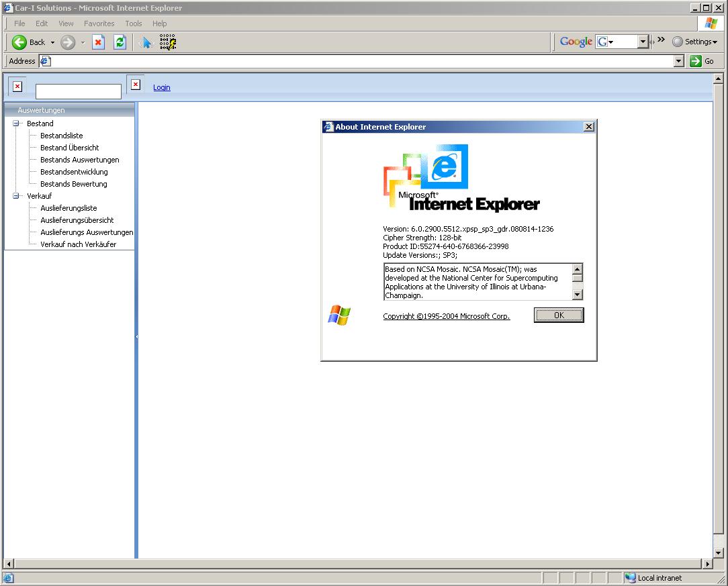Collapse the left panel splitter handle
This screenshot has height=586, width=728.
click(x=136, y=336)
